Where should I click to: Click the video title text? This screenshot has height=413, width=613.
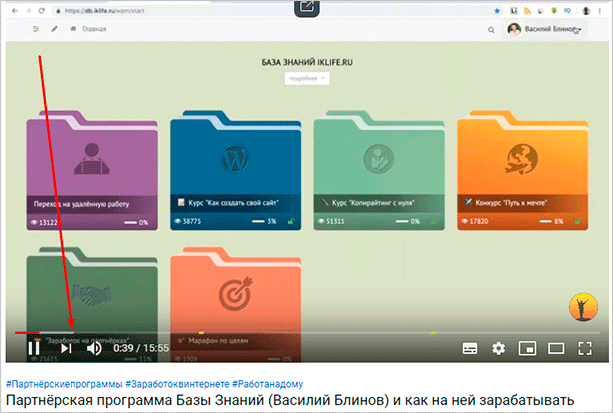pos(290,400)
